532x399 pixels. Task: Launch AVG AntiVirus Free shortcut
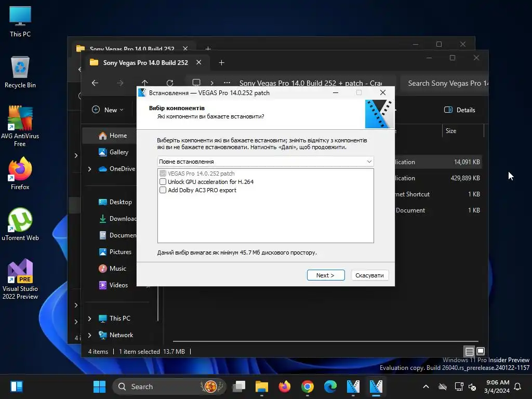[x=20, y=126]
